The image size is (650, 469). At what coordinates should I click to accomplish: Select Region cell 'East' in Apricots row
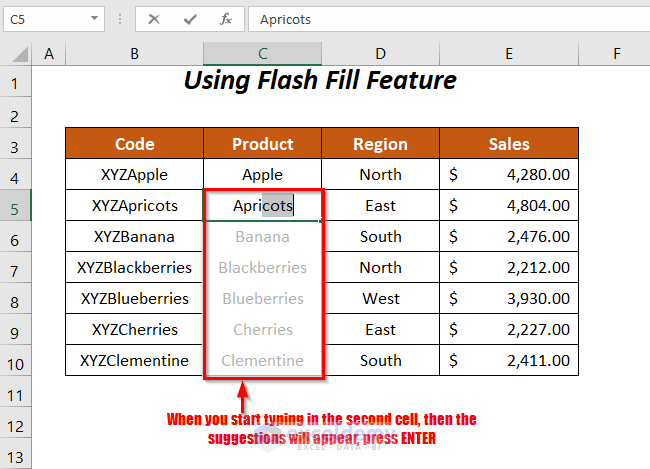(380, 206)
